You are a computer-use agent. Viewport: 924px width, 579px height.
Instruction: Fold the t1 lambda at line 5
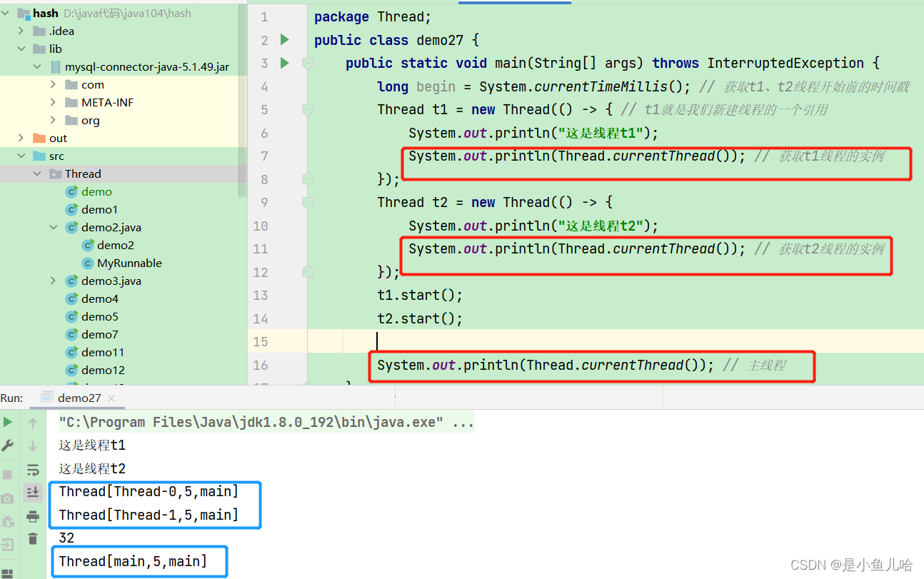[x=307, y=110]
